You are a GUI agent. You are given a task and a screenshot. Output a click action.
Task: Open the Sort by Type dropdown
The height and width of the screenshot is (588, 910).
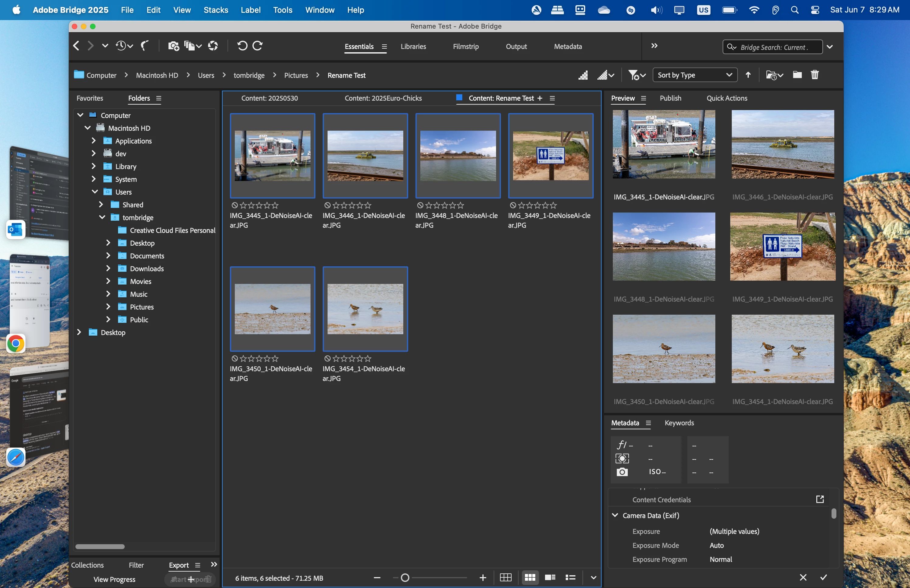(x=695, y=75)
